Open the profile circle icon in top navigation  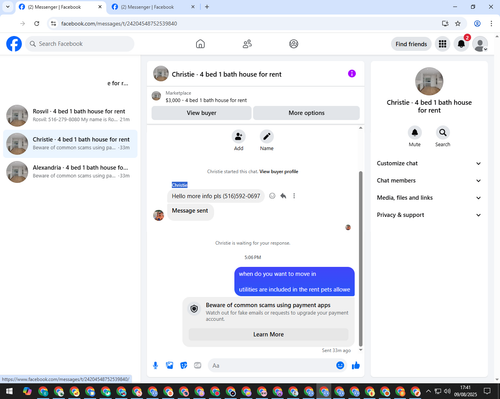pyautogui.click(x=294, y=44)
